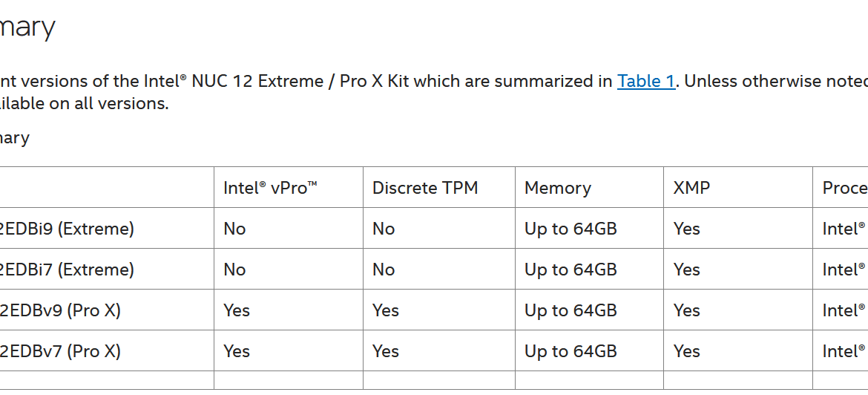Click XMP 'Yes' cell for EDBv9
The image size is (868, 395).
click(x=686, y=310)
